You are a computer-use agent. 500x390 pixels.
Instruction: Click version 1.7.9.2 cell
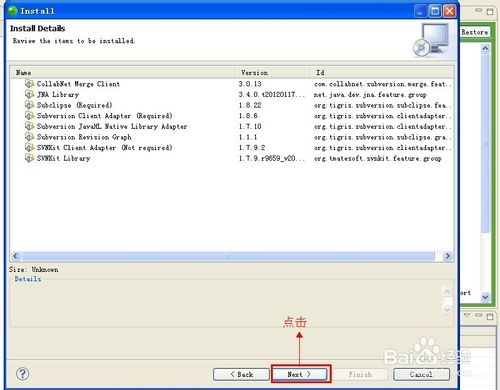point(252,148)
